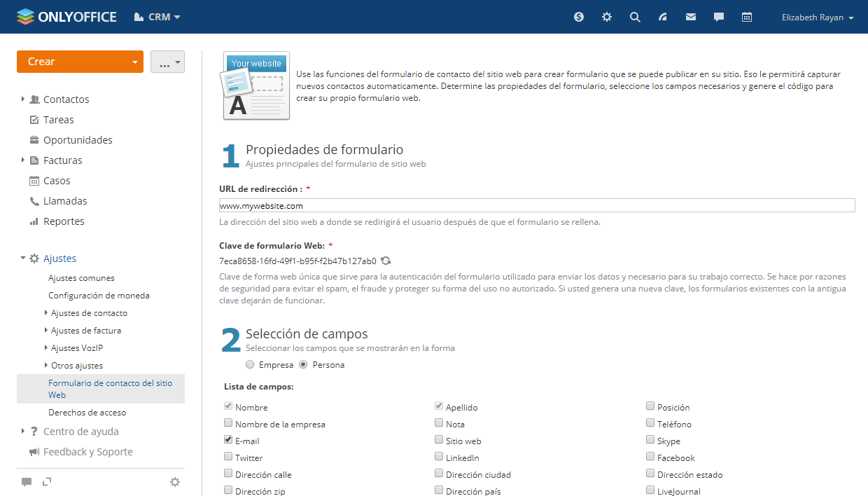The width and height of the screenshot is (868, 496).
Task: Click the payments dollar icon in header
Action: pyautogui.click(x=579, y=17)
